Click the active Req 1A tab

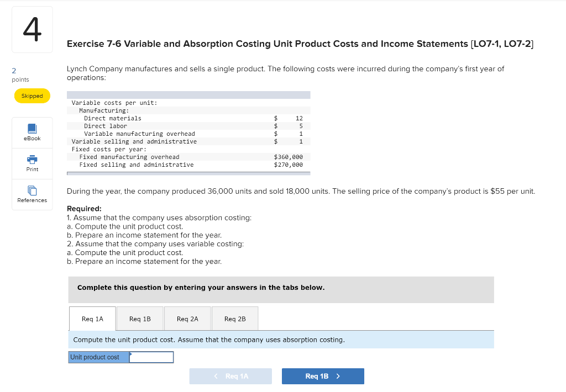[92, 319]
